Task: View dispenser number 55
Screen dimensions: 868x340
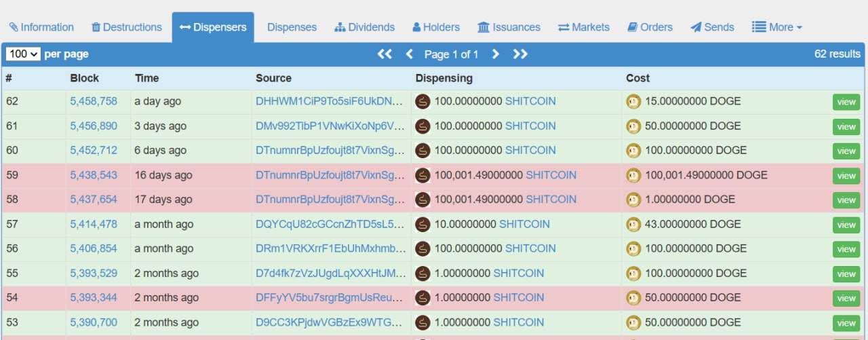Action: [x=846, y=273]
